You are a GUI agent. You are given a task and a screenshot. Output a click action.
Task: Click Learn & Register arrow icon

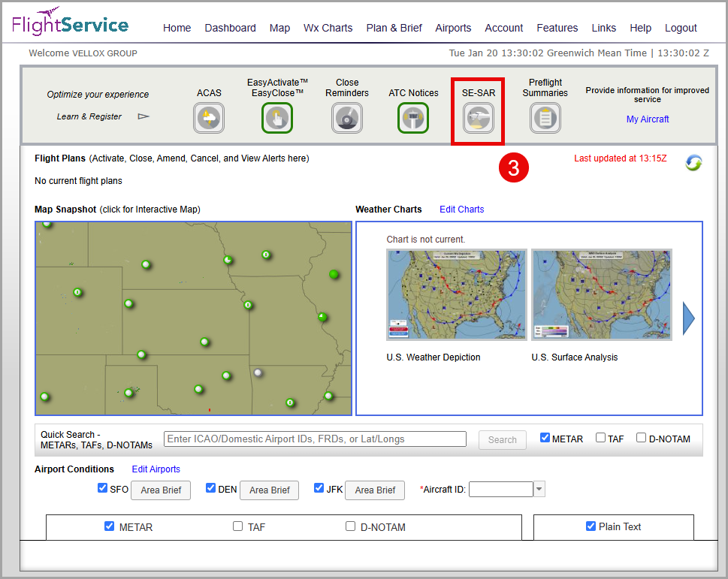(x=143, y=116)
